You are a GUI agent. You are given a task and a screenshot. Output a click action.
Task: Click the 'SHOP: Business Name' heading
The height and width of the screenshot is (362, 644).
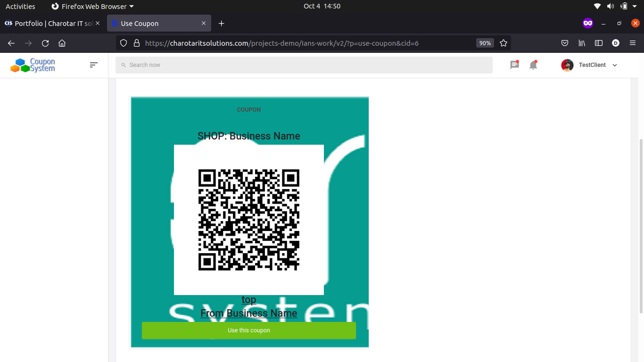click(249, 136)
